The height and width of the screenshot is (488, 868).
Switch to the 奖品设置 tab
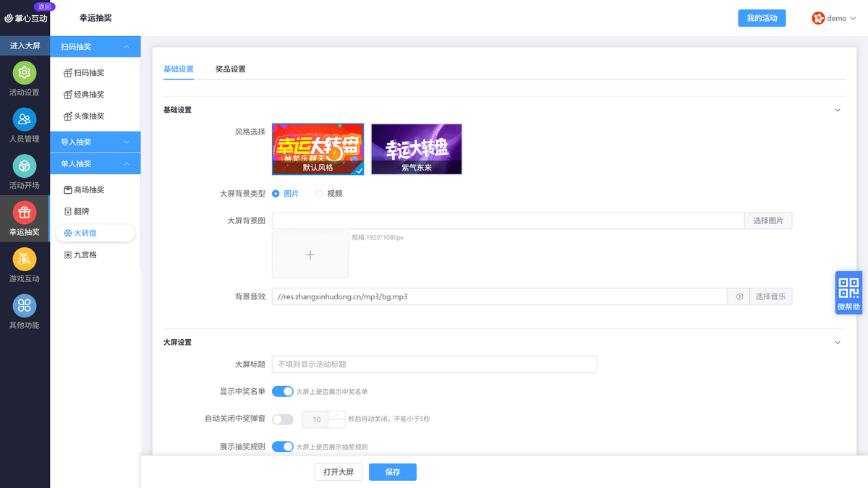tap(231, 69)
